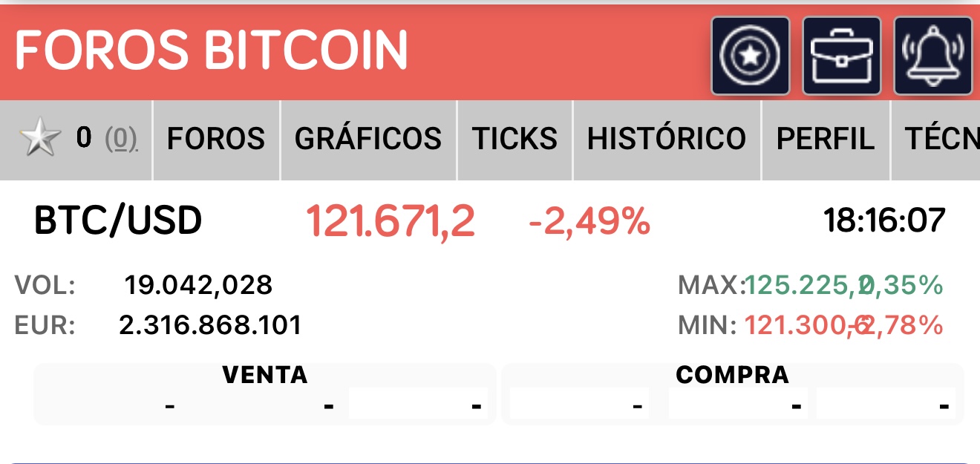Click the FOROS BITCOIN header title
The height and width of the screenshot is (464, 980).
tap(212, 50)
